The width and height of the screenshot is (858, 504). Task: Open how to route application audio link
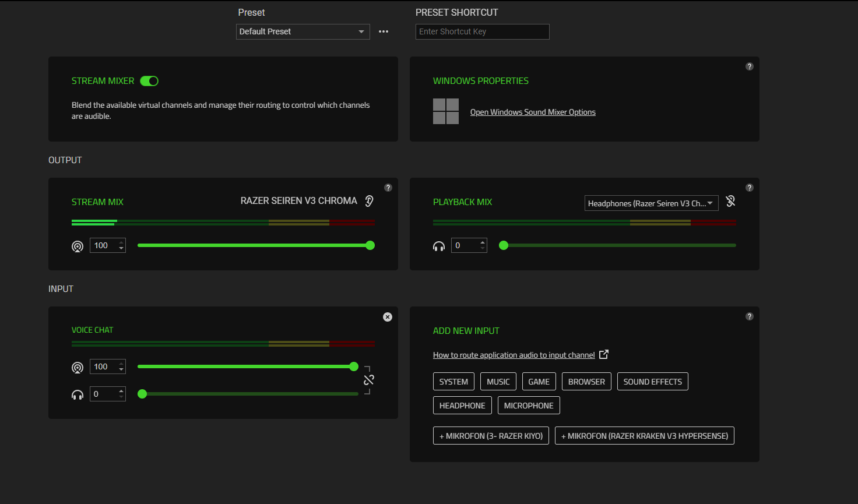click(514, 355)
